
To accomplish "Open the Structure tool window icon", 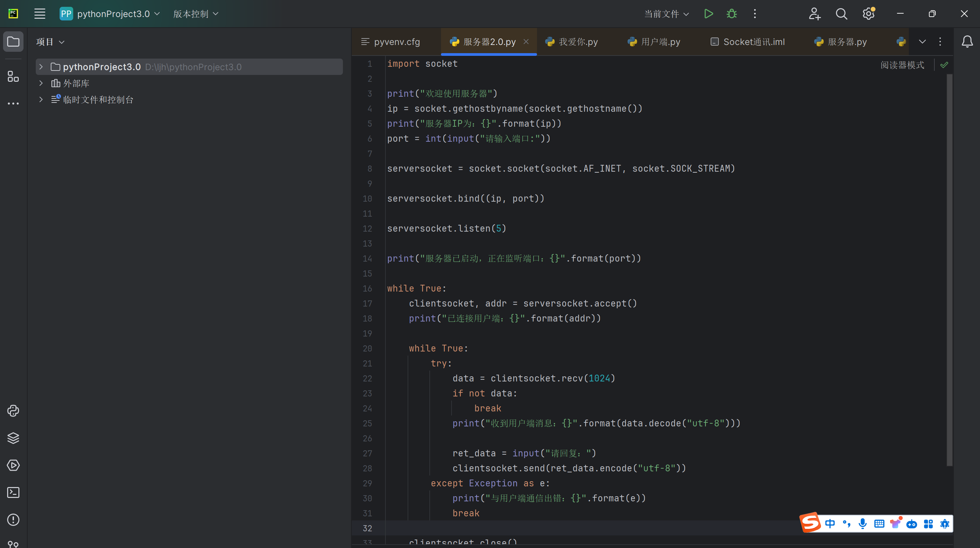I will 13,77.
